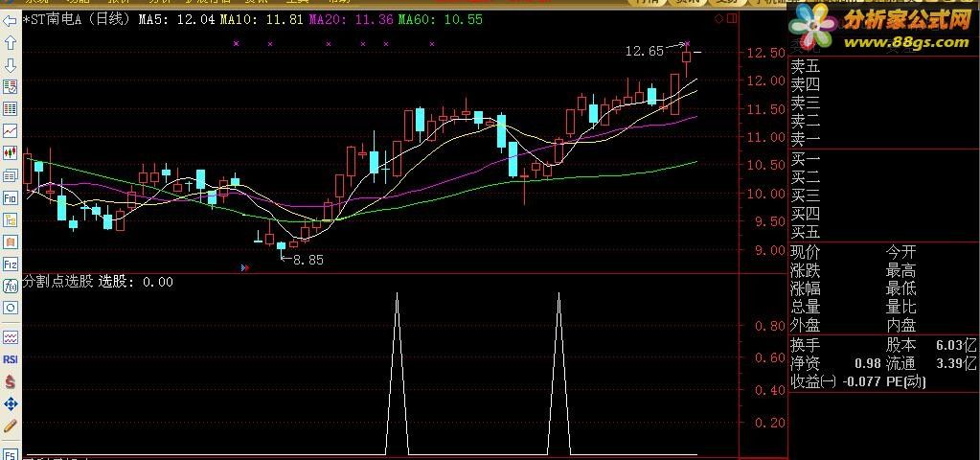Select the pencil drawing tool
The width and height of the screenshot is (980, 460).
click(x=10, y=425)
